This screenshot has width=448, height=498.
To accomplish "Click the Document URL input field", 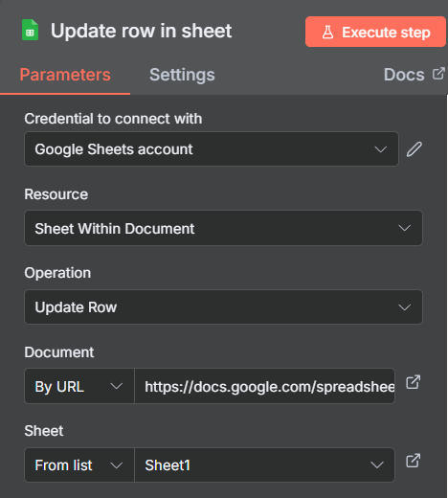I will pyautogui.click(x=265, y=386).
